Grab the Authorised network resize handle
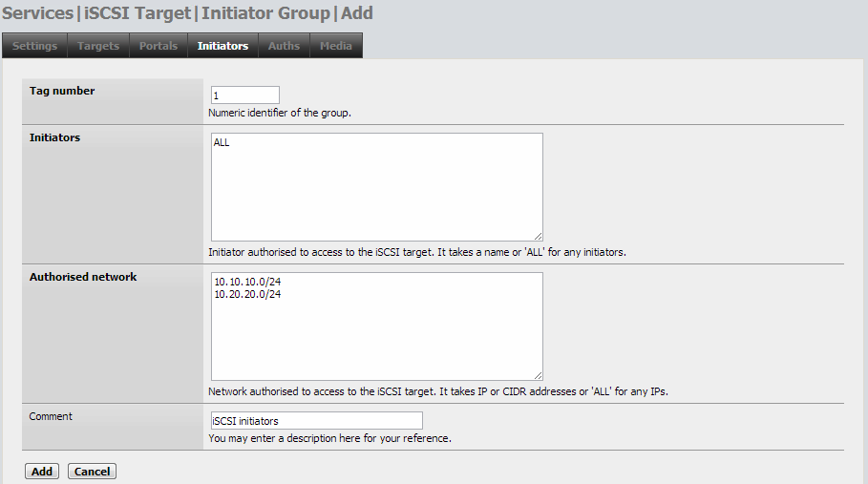The height and width of the screenshot is (484, 868). (x=538, y=375)
